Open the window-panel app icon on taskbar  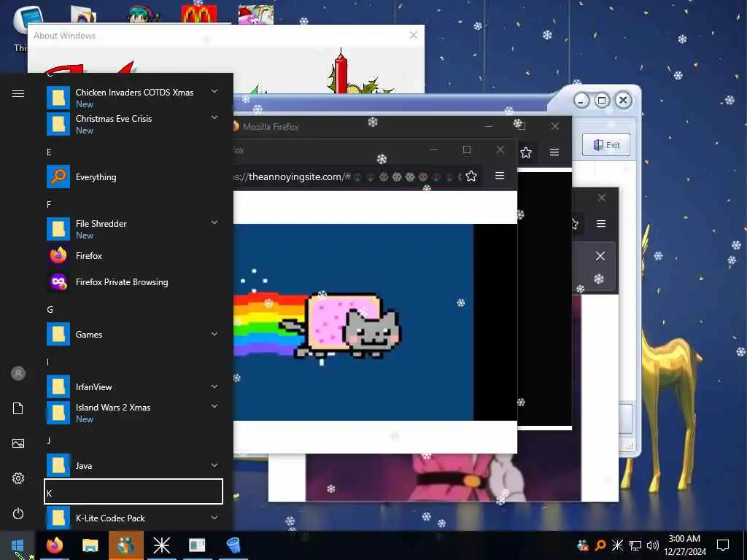197,545
